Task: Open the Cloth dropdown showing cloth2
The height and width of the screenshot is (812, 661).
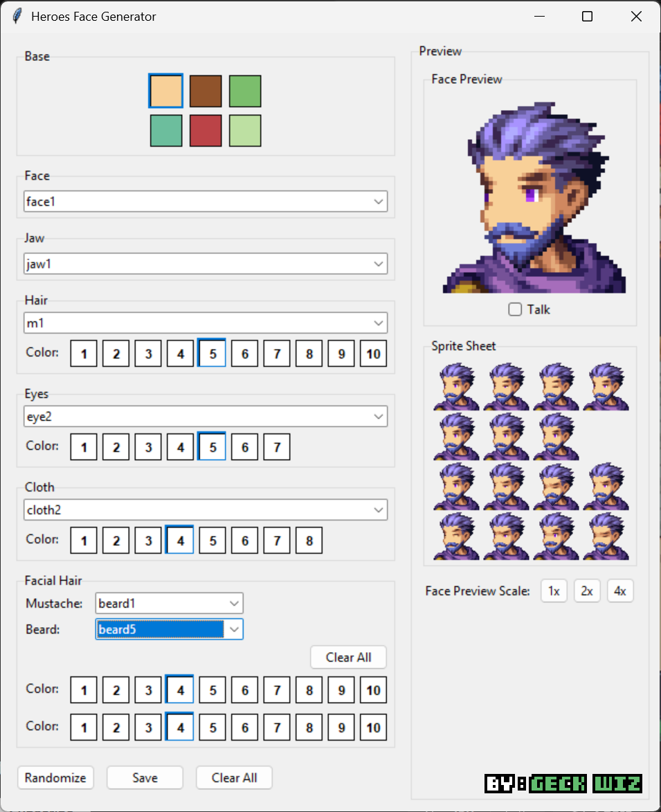Action: click(x=206, y=509)
